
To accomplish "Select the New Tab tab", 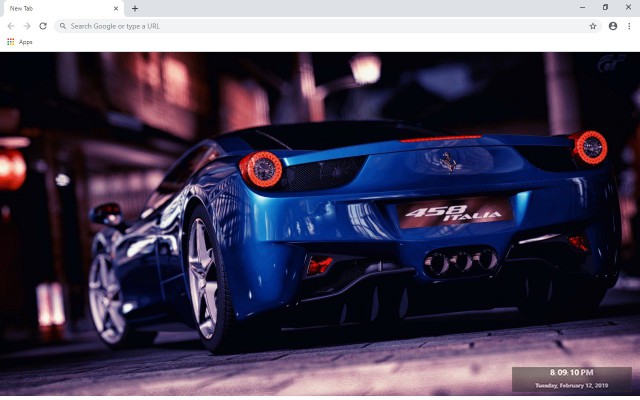I will (x=62, y=9).
